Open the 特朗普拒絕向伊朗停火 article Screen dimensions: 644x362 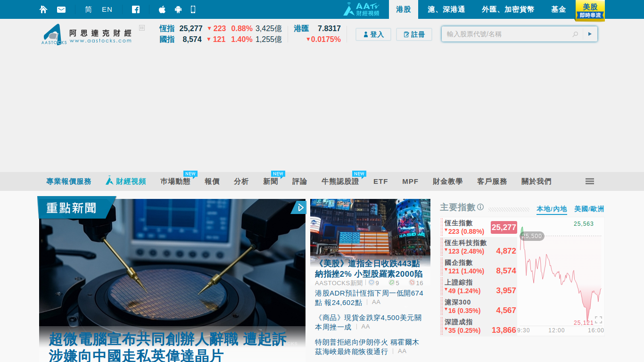click(x=367, y=346)
